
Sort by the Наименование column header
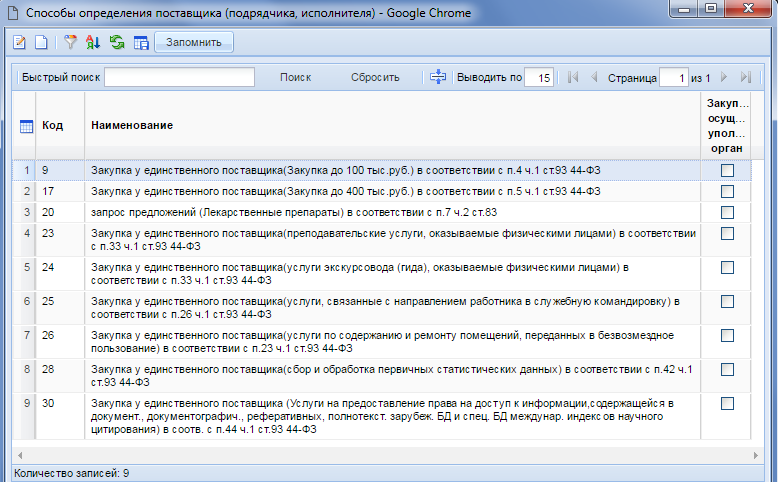(132, 125)
